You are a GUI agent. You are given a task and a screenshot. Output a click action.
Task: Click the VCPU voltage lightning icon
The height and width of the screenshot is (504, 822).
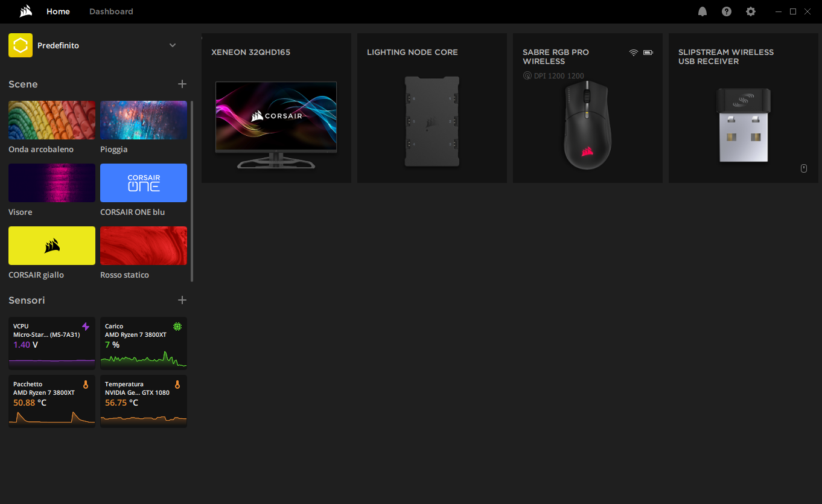pyautogui.click(x=86, y=327)
